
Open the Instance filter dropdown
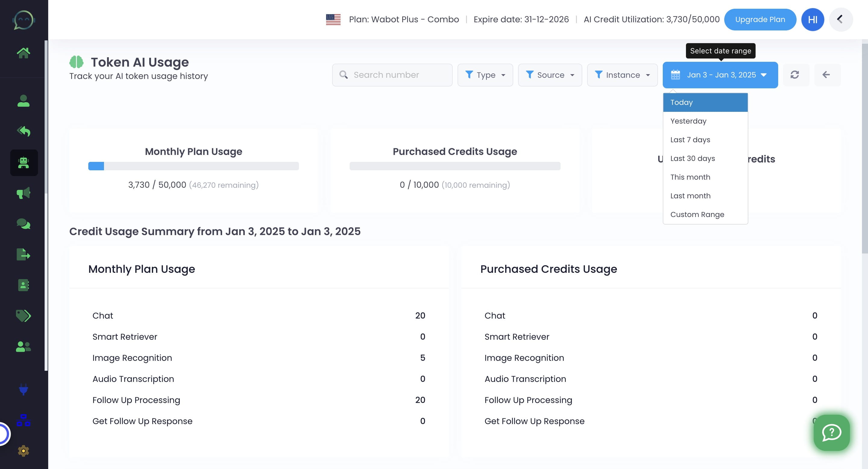click(622, 75)
